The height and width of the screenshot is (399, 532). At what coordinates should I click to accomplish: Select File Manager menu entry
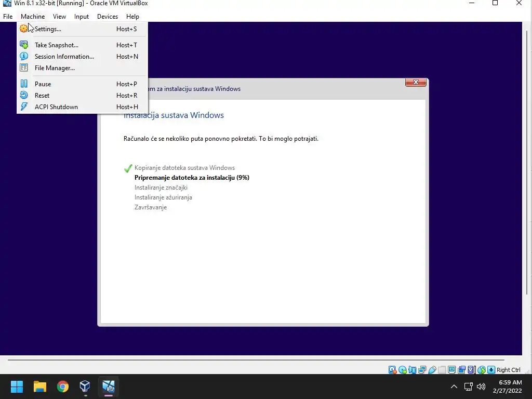point(82,68)
